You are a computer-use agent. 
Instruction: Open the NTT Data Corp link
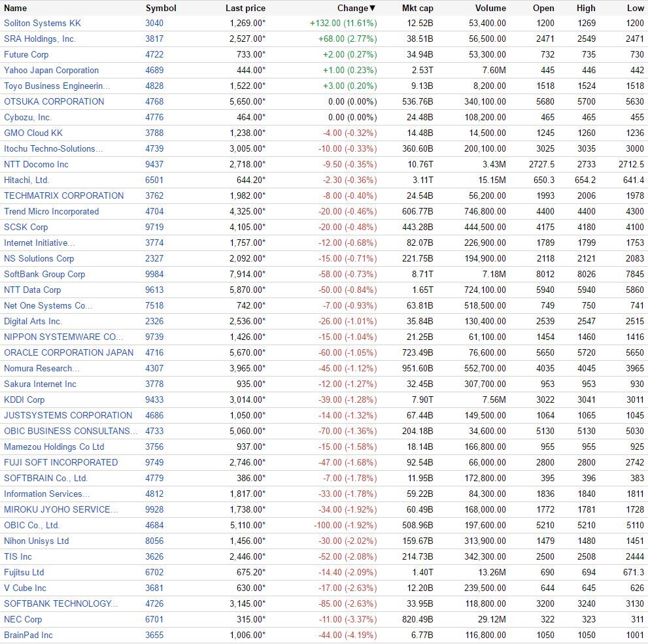pos(32,290)
